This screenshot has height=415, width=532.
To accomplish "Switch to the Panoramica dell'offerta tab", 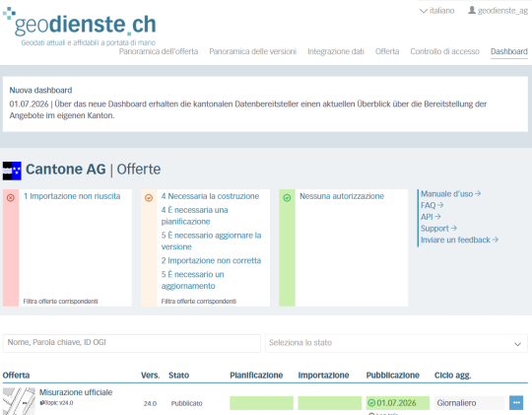I will (x=159, y=51).
